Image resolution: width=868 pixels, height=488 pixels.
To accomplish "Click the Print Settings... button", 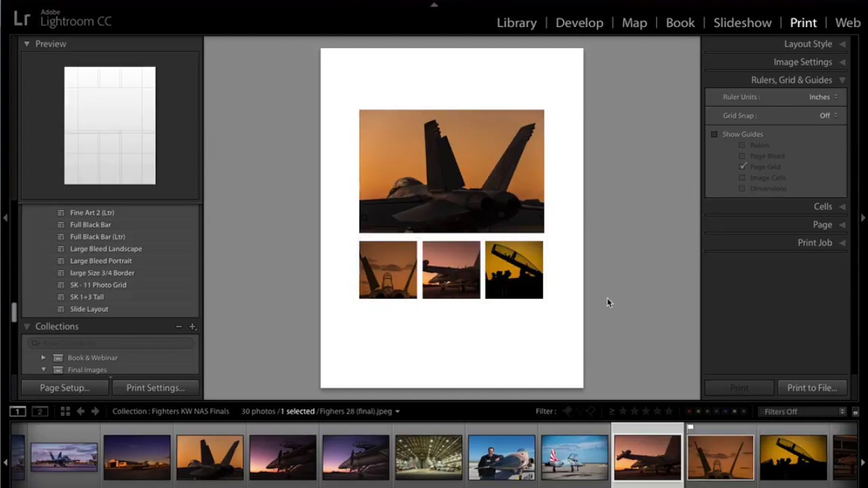I will coord(155,388).
